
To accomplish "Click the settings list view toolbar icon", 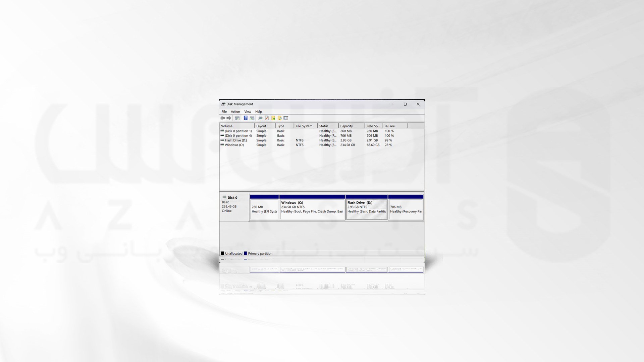I will click(286, 118).
